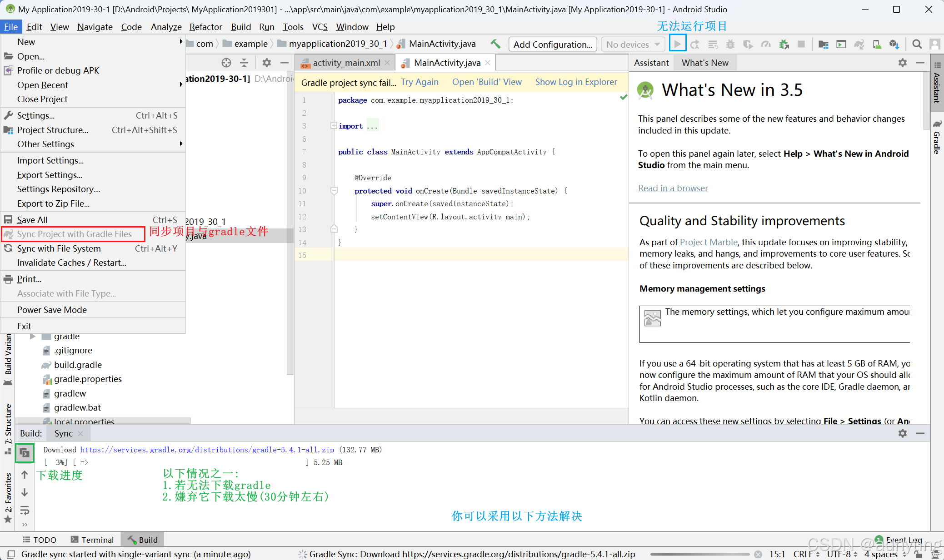Click Attach Debugger to Android Process icon

[x=784, y=44]
